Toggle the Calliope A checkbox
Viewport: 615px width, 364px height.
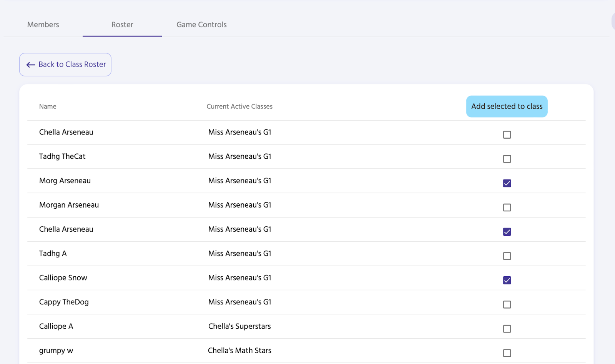point(507,329)
